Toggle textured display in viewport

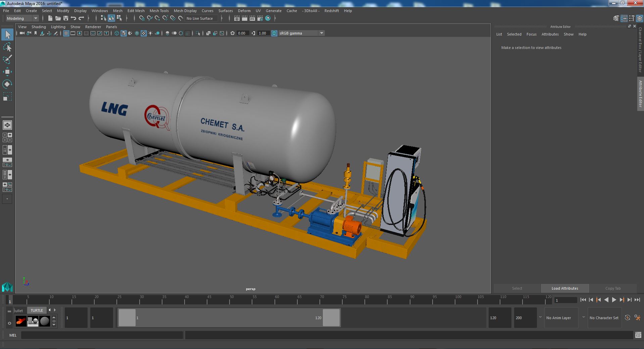coord(144,33)
